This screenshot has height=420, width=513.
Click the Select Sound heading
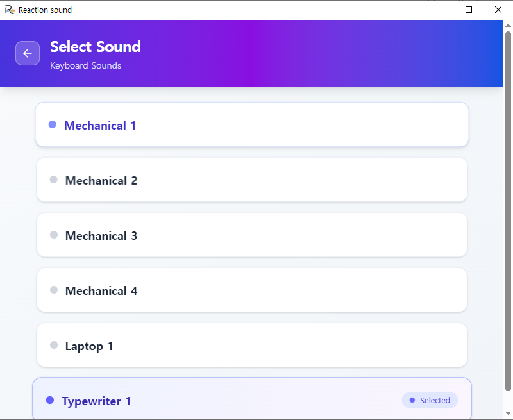[95, 47]
